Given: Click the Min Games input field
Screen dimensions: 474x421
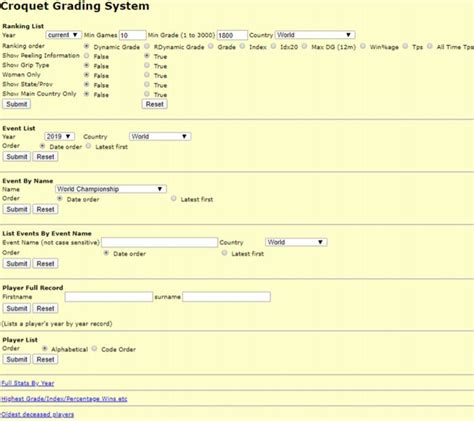Looking at the screenshot, I should point(132,35).
